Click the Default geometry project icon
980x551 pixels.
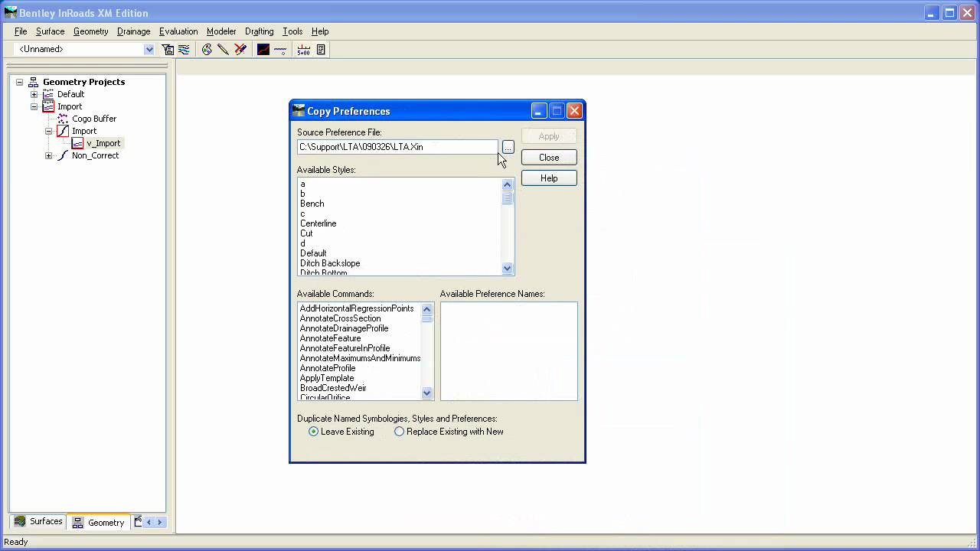click(x=48, y=94)
